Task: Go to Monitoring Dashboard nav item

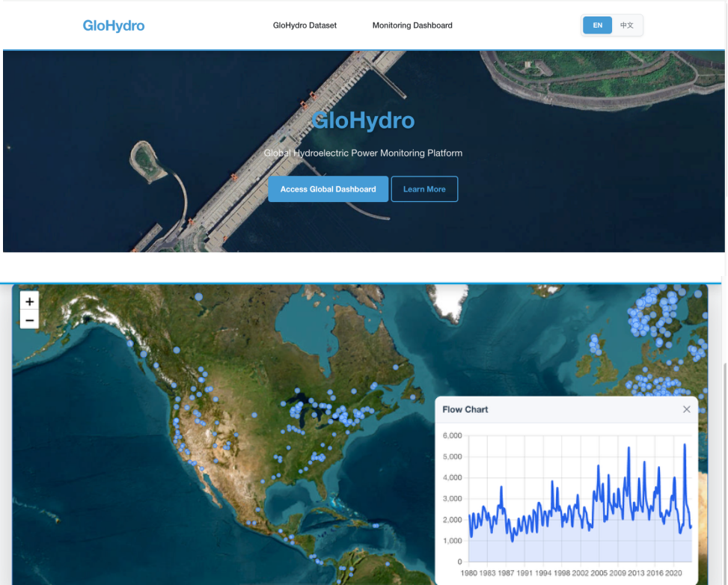Action: [412, 25]
